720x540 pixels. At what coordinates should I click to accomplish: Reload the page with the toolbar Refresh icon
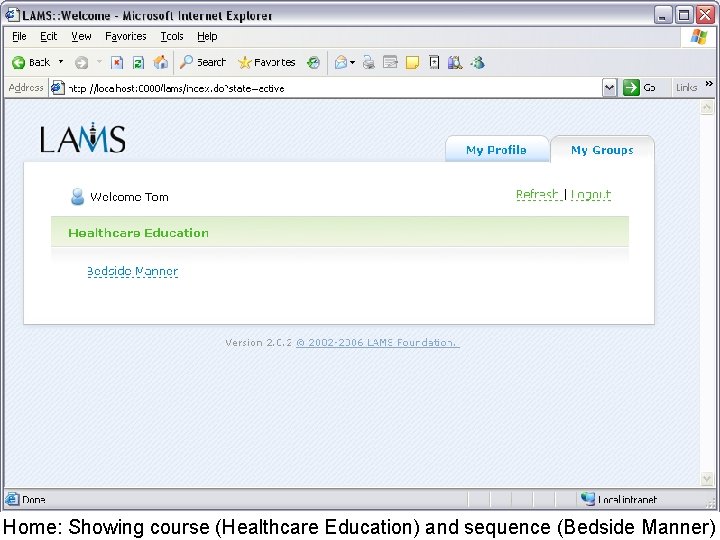tap(138, 62)
